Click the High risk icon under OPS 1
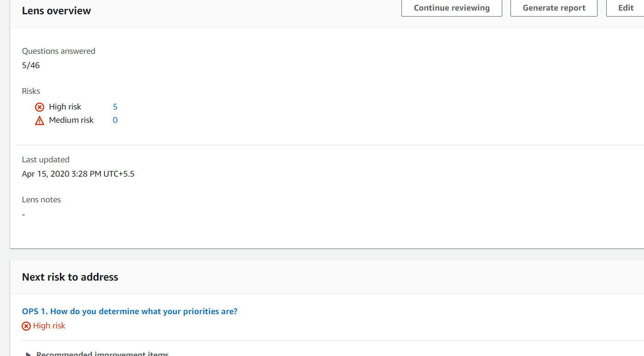Screen dimensions: 644x356 (x=27, y=326)
